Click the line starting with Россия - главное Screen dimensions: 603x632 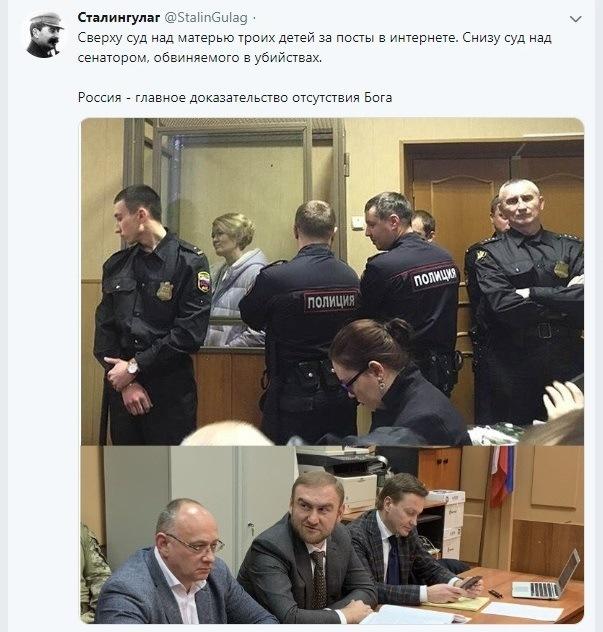tap(235, 98)
